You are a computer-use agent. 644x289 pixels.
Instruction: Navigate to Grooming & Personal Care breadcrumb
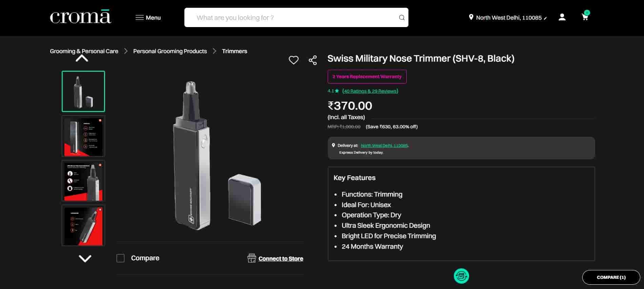click(x=84, y=51)
